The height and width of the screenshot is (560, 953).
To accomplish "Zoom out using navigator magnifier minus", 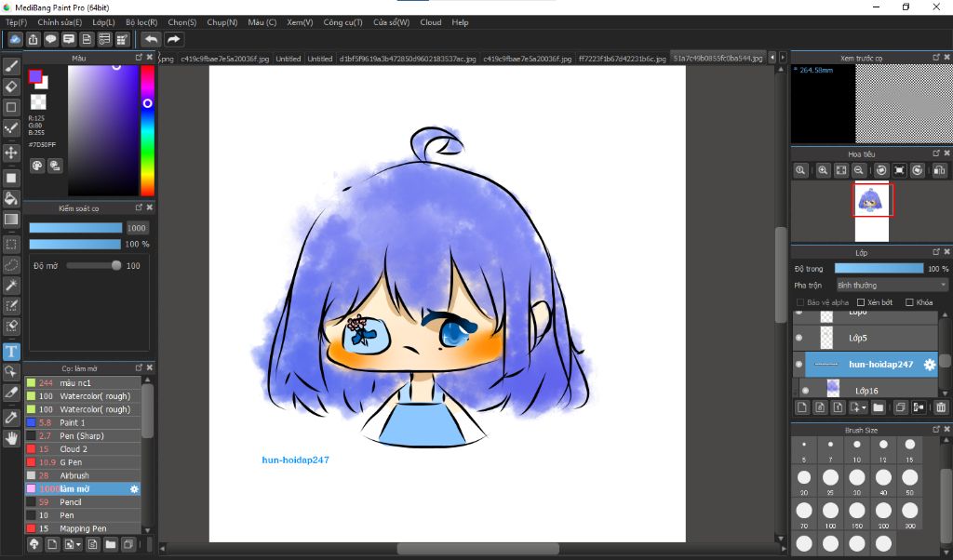I will pyautogui.click(x=859, y=170).
